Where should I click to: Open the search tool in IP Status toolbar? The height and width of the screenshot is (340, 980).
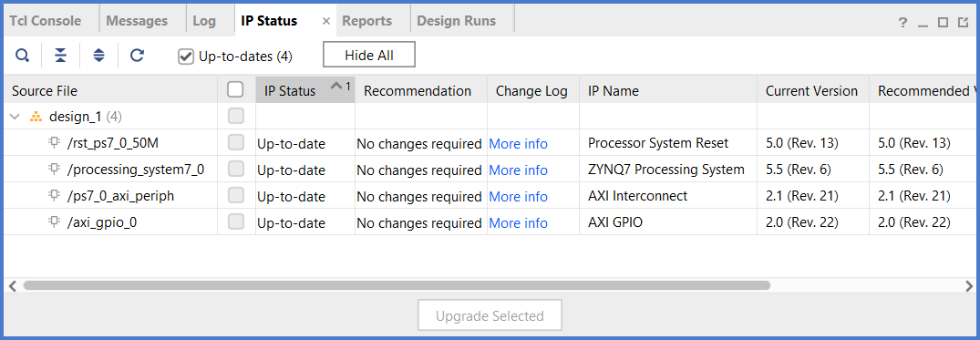(x=23, y=56)
